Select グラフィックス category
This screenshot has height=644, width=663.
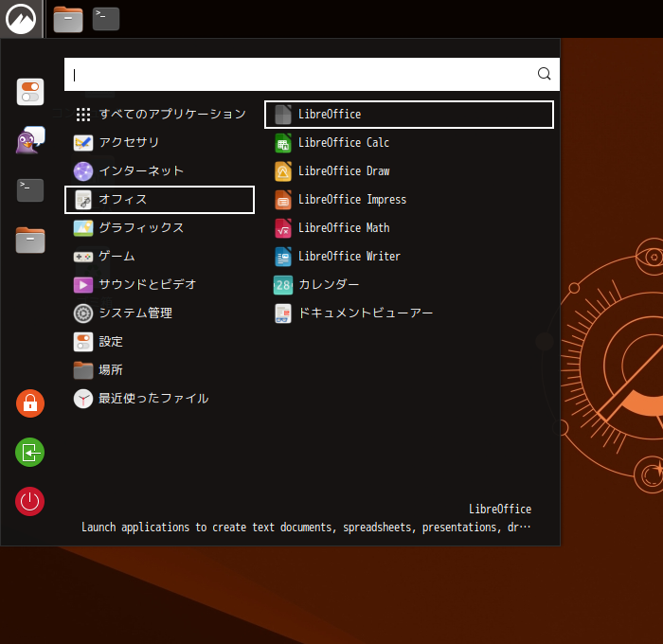[159, 228]
